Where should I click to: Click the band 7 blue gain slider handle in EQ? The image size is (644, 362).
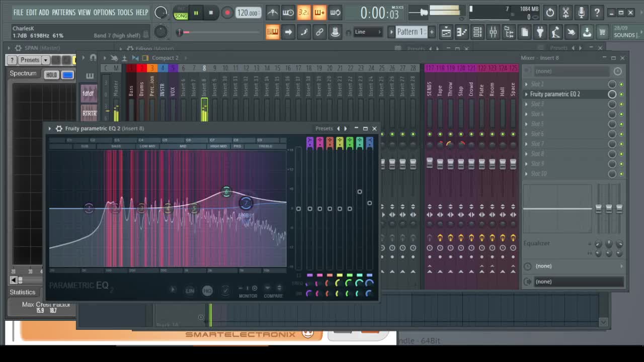(369, 203)
